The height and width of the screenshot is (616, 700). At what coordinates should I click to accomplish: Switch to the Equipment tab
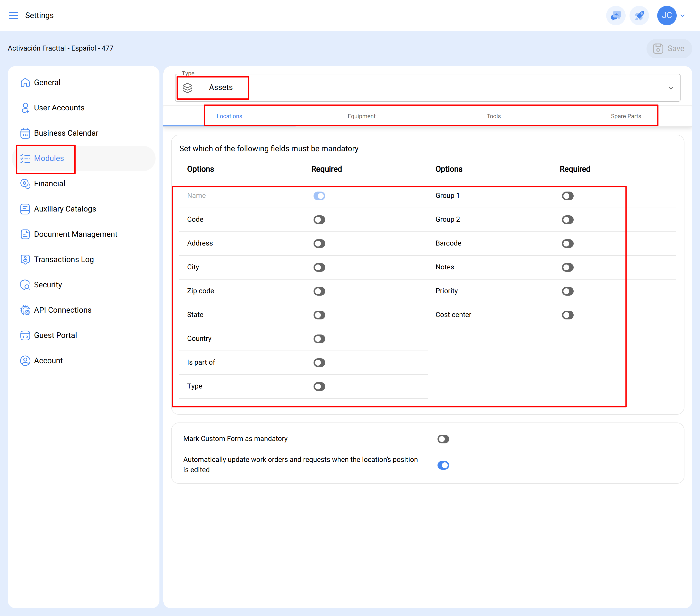click(x=362, y=116)
